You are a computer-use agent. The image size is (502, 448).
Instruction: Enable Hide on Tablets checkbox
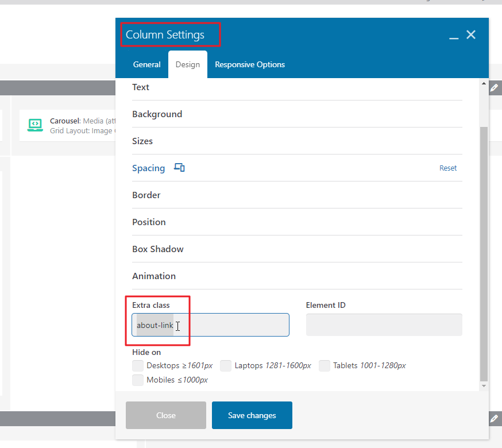click(x=325, y=366)
